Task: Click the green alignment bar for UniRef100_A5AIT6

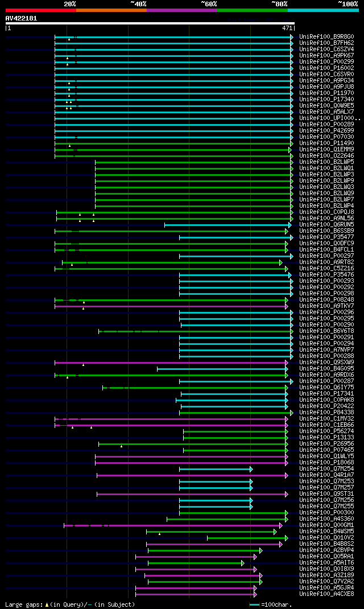Action: coord(196,563)
